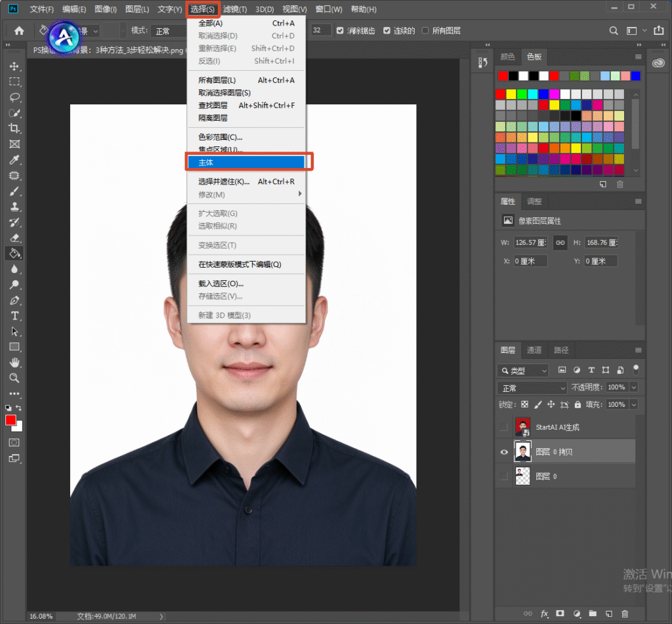The width and height of the screenshot is (672, 624).
Task: Open the layer blend mode 正常 dropdown
Action: [x=532, y=388]
